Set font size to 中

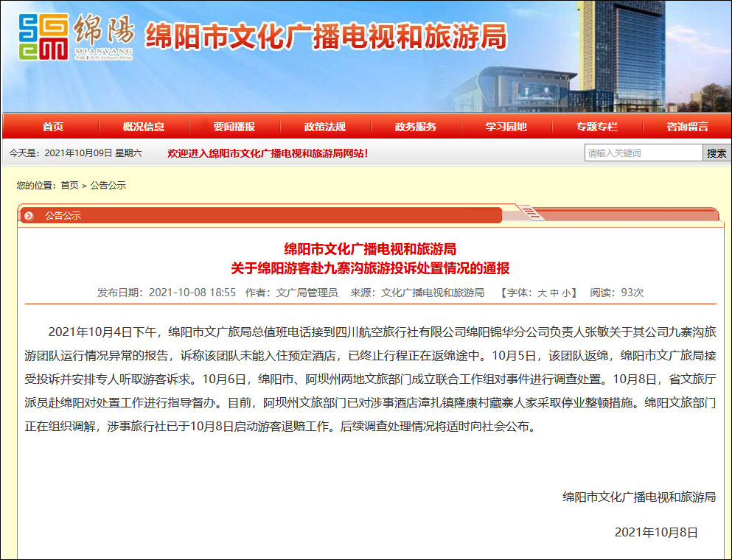554,293
